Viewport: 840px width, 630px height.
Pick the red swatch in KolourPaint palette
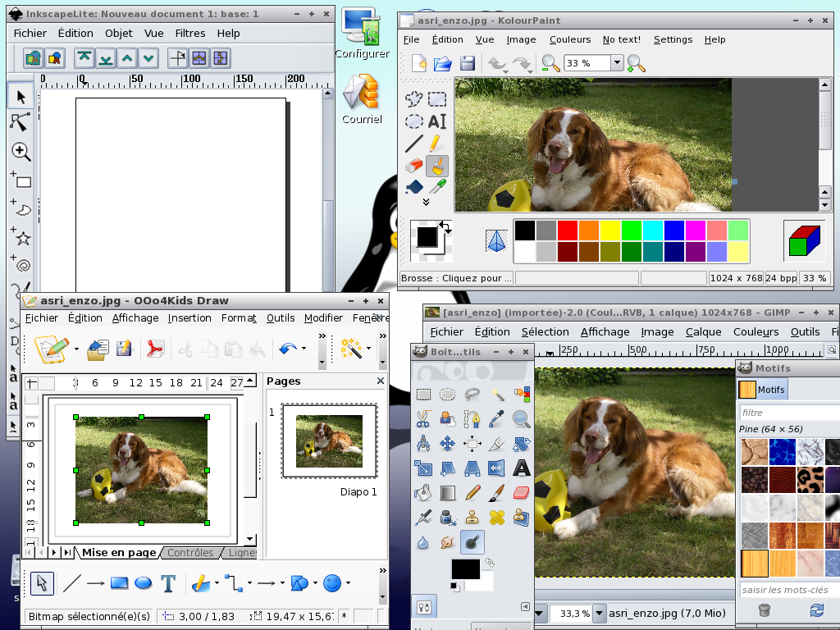(568, 231)
